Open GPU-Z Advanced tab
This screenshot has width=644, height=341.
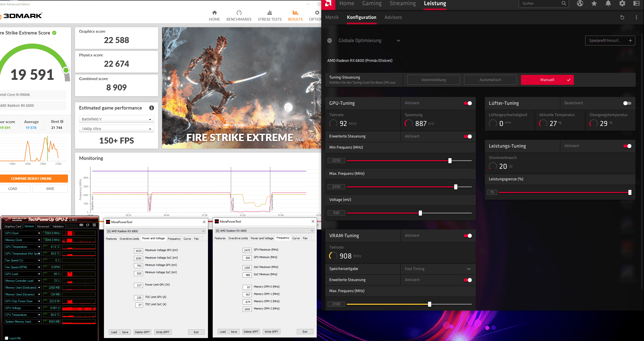click(x=43, y=226)
